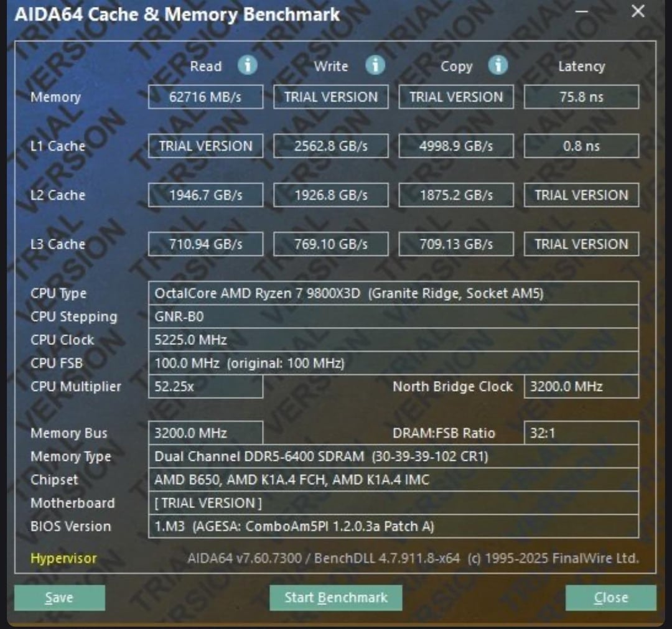Click the CPU Multiplier value 52.25x

(x=206, y=386)
